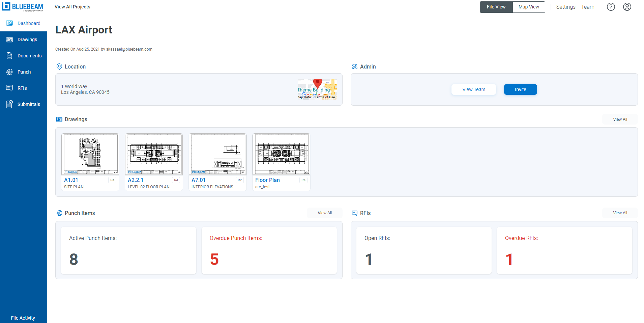Go to Punch in the sidebar
This screenshot has height=323, width=644.
click(x=24, y=72)
